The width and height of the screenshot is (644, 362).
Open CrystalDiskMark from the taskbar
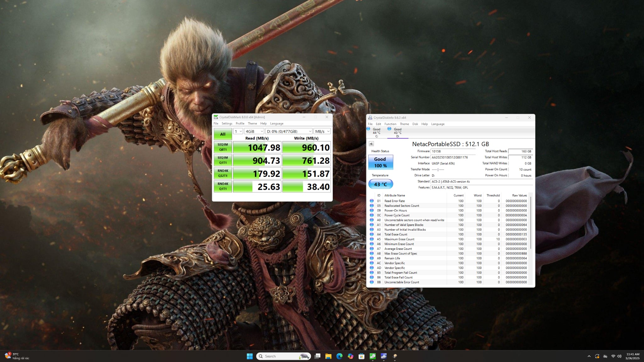pyautogui.click(x=373, y=356)
